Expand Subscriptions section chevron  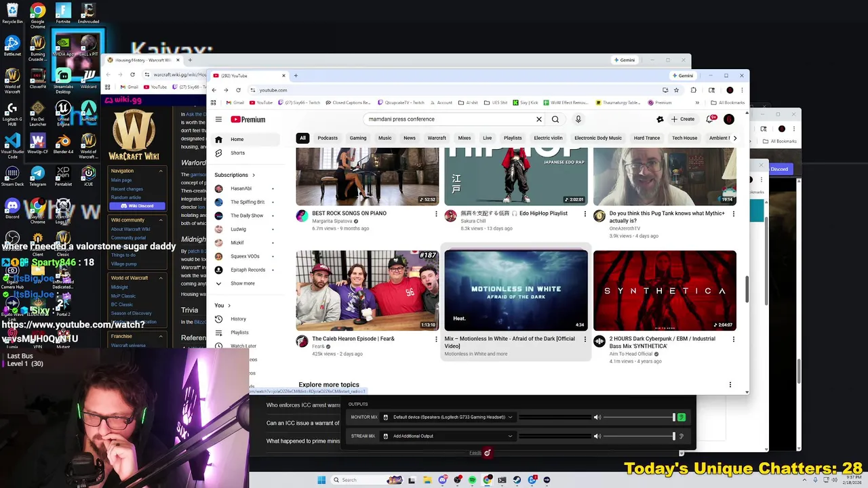(x=254, y=175)
